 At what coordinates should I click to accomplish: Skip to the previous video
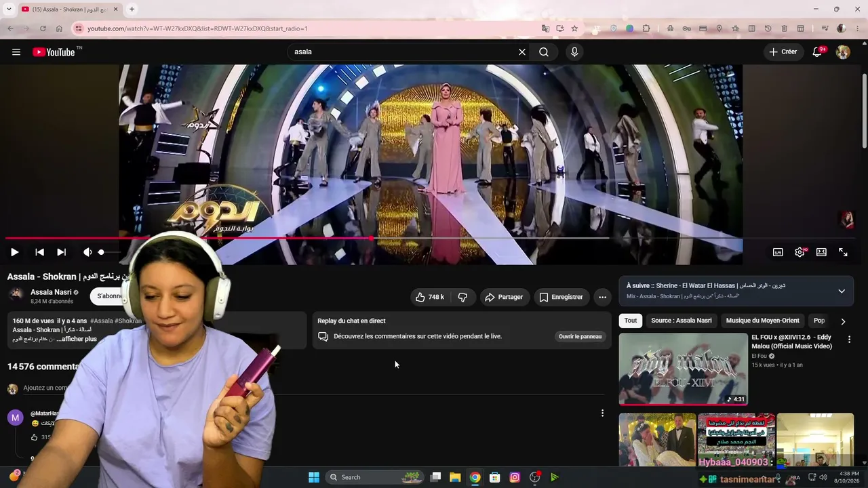(40, 252)
